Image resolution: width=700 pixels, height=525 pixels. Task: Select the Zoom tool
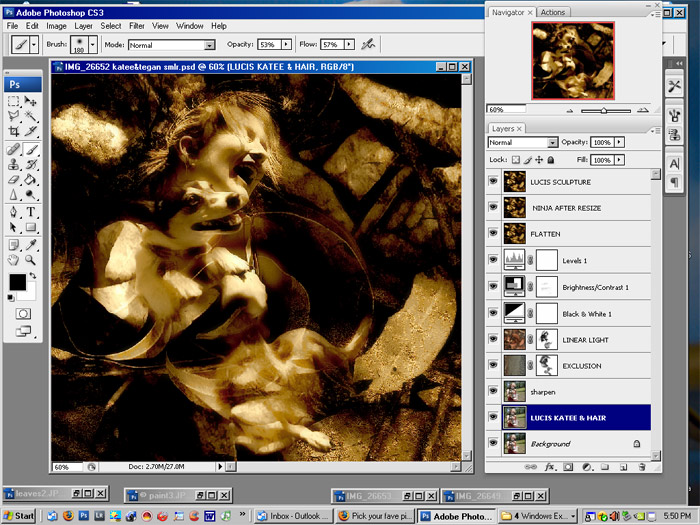click(x=30, y=260)
